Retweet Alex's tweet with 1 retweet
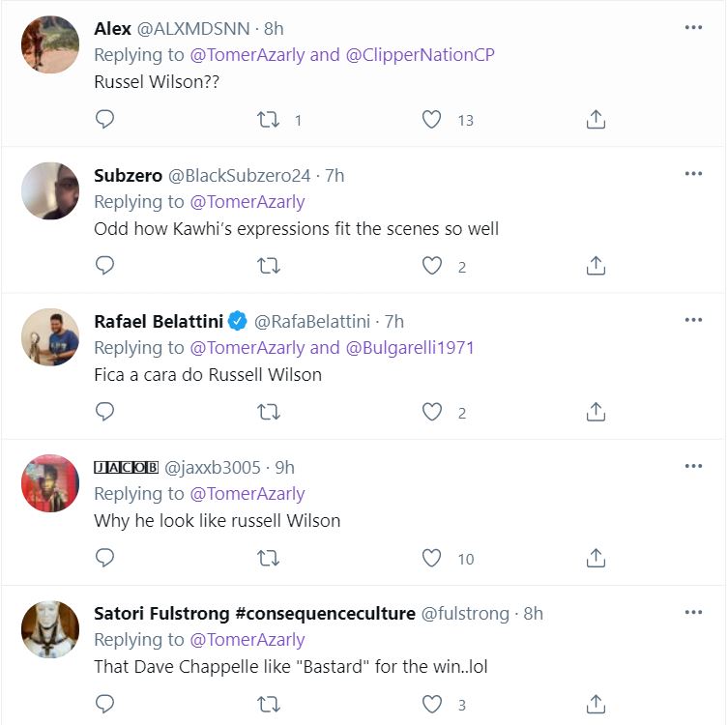This screenshot has height=725, width=728. click(x=268, y=120)
